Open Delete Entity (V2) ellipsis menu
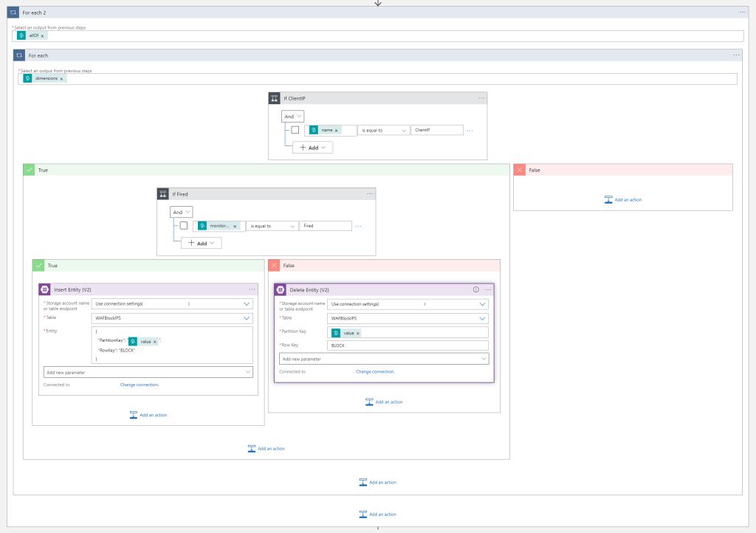Viewport: 756px width, 533px height. tap(487, 289)
